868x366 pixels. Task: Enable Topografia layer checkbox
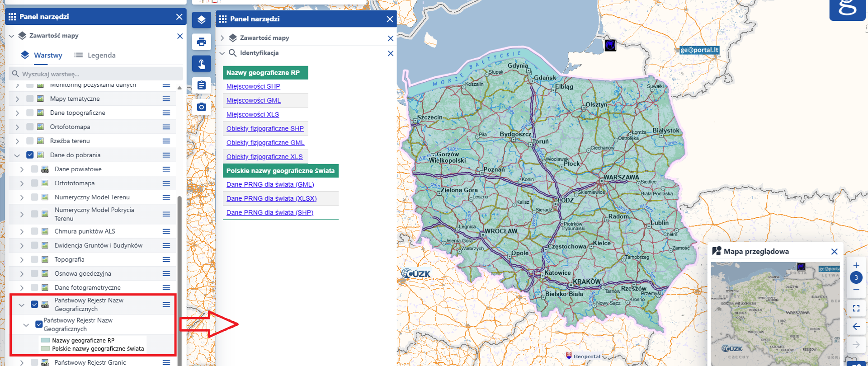pyautogui.click(x=34, y=259)
